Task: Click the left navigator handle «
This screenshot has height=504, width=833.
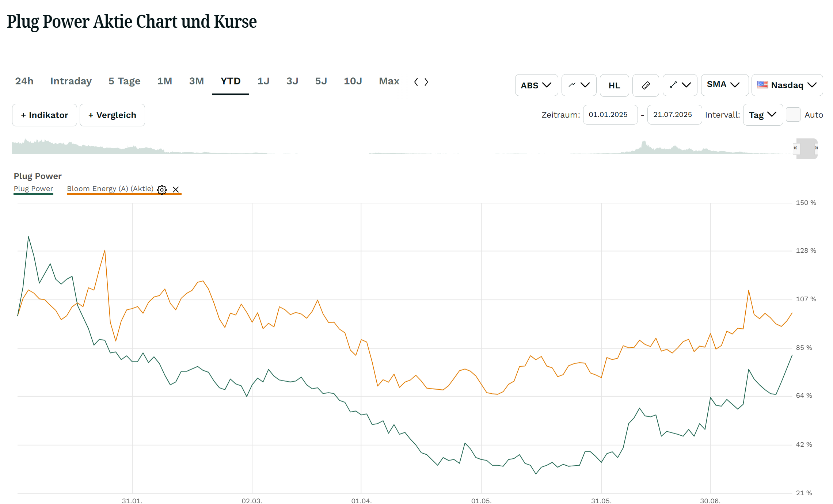Action: pos(795,148)
